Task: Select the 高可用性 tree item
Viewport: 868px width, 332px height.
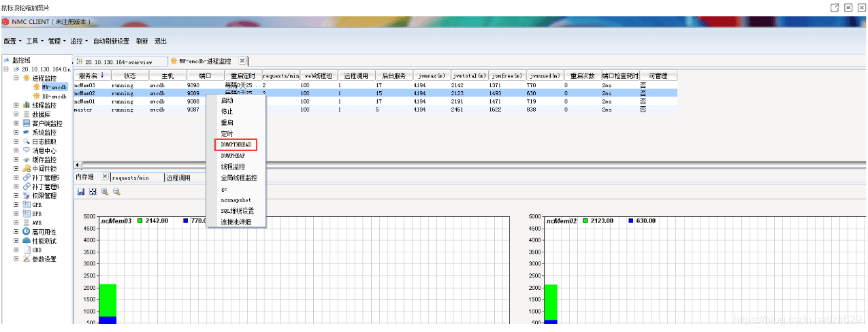Action: (x=44, y=231)
